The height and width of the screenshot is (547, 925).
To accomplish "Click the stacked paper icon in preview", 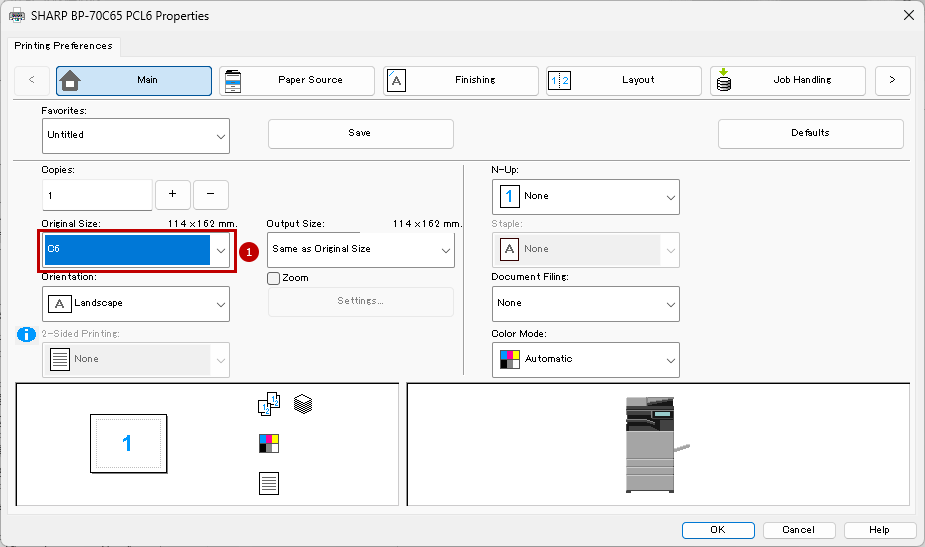I will (303, 404).
